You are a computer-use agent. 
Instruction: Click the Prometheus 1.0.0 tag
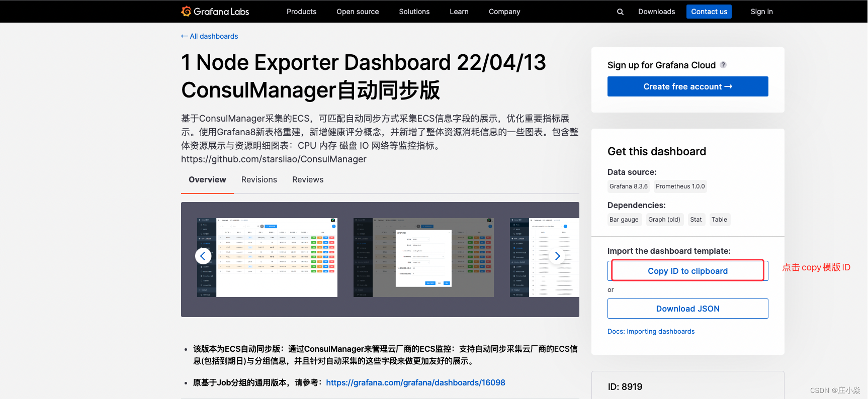(680, 186)
